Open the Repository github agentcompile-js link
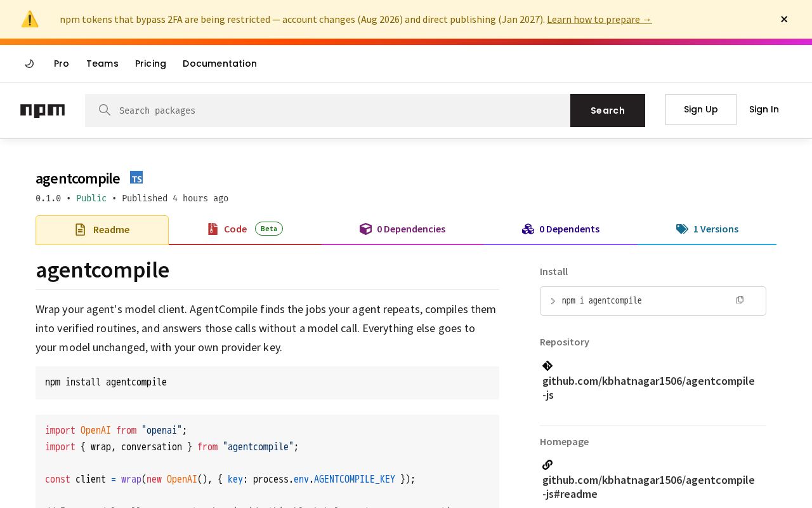 tap(648, 388)
